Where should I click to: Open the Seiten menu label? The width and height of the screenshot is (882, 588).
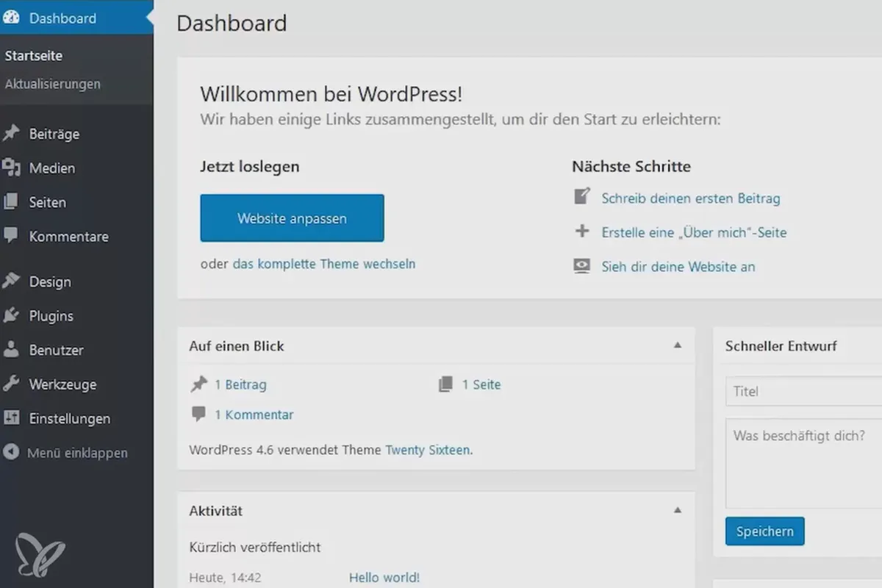pos(48,202)
